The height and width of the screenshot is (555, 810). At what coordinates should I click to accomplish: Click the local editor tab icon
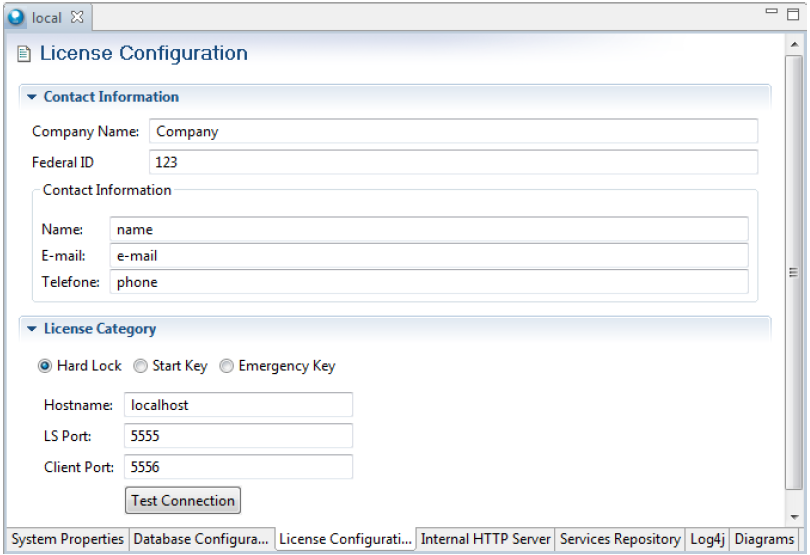click(18, 16)
